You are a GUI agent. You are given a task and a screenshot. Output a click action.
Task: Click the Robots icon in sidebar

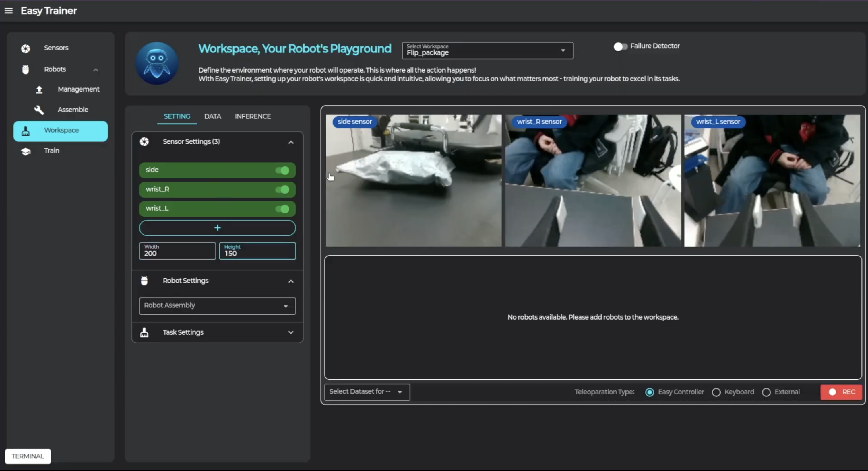[26, 69]
